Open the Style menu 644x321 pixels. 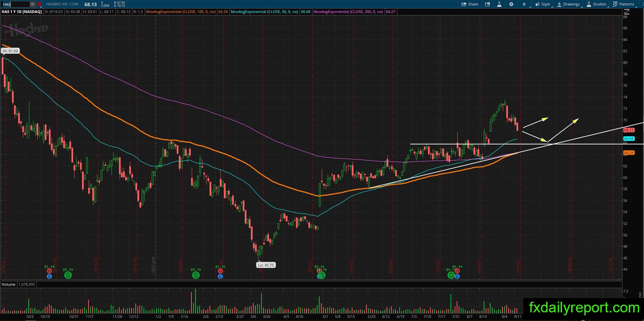click(x=543, y=4)
